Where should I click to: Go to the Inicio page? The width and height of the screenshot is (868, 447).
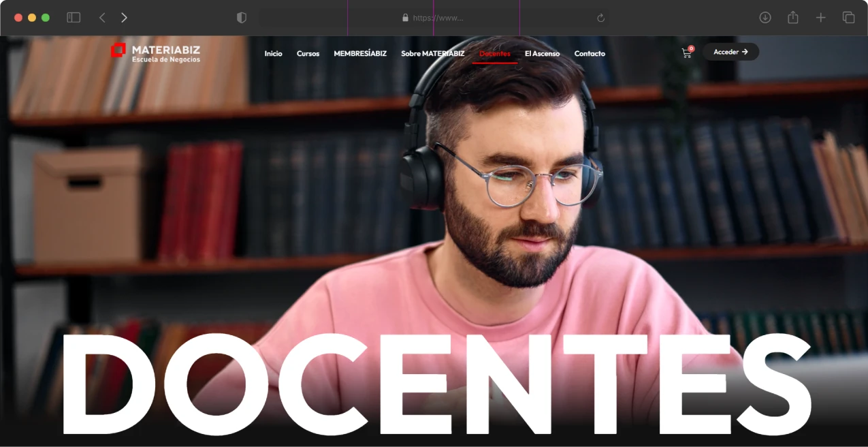[x=273, y=54]
